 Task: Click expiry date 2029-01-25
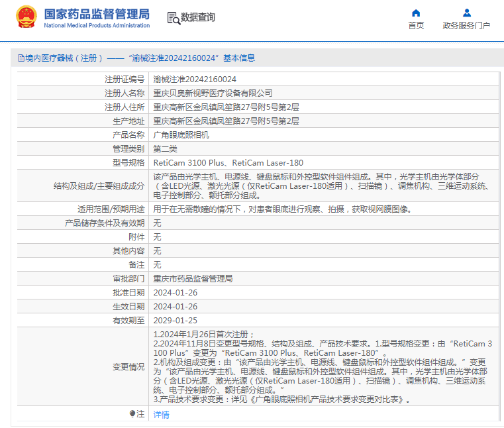pyautogui.click(x=176, y=320)
